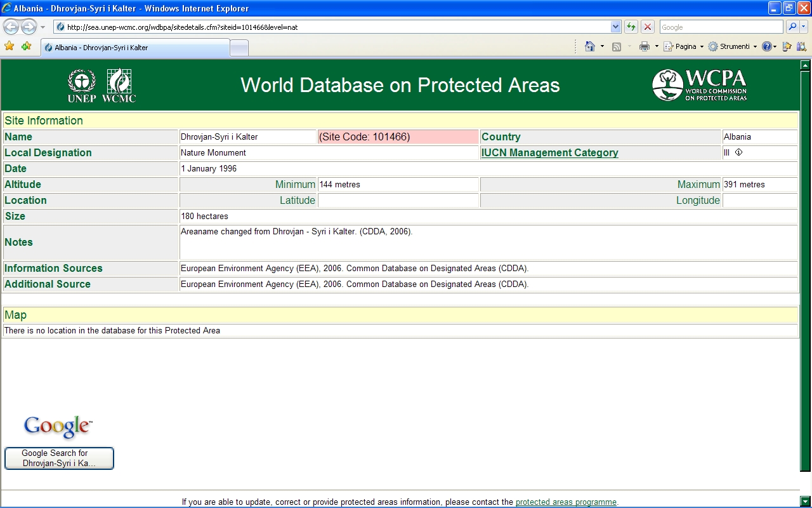The height and width of the screenshot is (508, 812).
Task: Open the IUCN Management Category link
Action: pos(549,152)
